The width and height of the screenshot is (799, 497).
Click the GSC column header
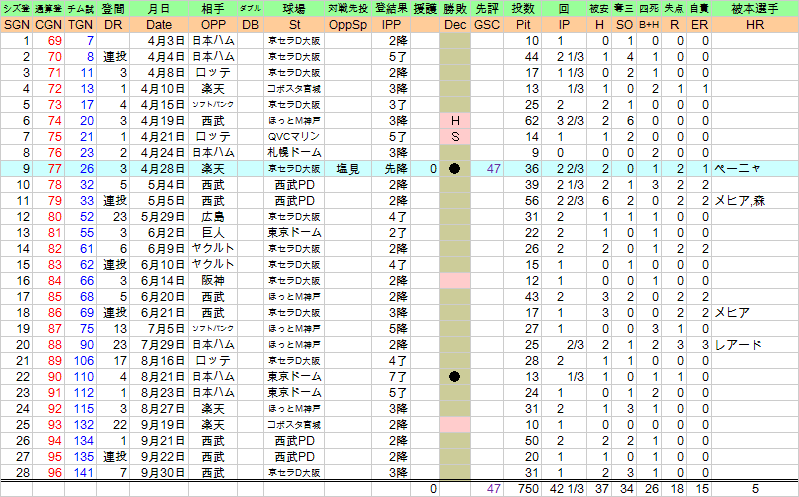[x=487, y=25]
